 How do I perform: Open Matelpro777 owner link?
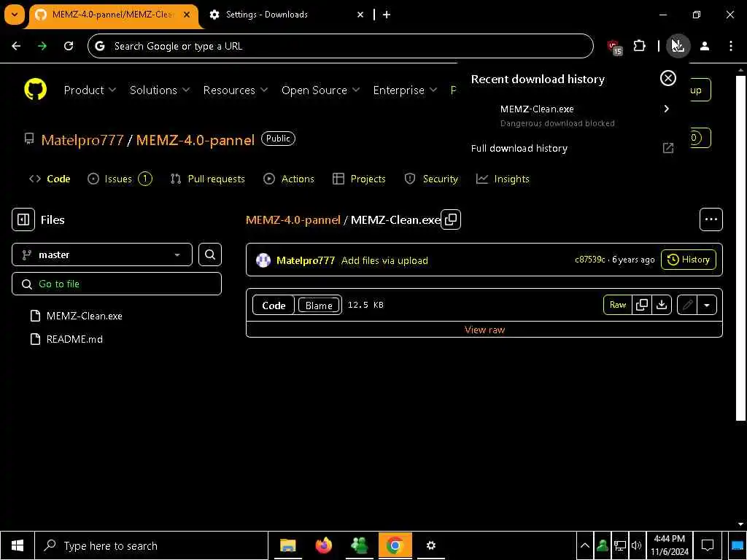pos(82,140)
